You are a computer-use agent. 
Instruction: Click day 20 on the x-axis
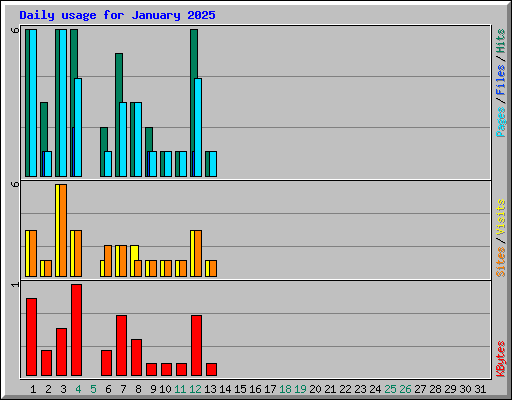(x=315, y=389)
